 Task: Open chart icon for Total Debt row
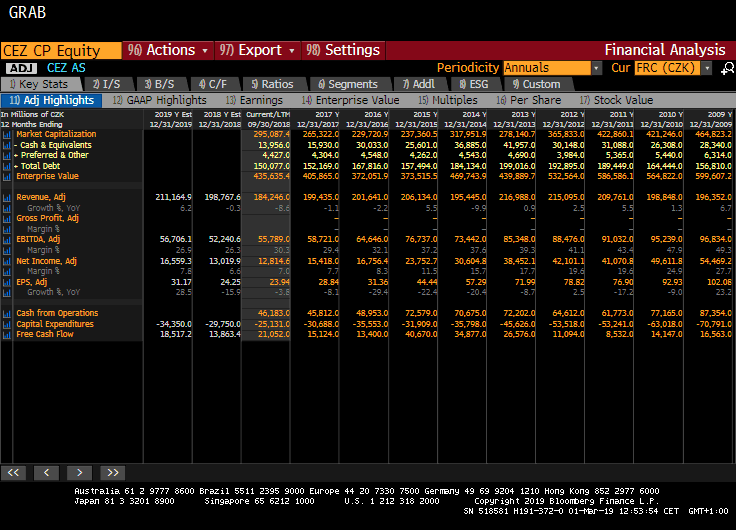click(x=7, y=166)
